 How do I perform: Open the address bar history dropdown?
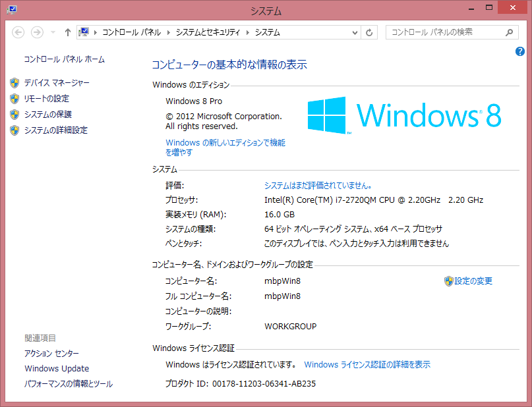[355, 32]
